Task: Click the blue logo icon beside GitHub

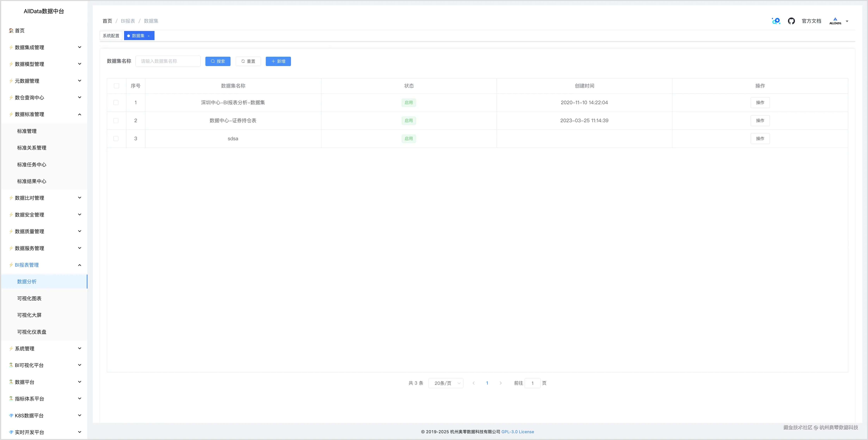Action: (776, 21)
